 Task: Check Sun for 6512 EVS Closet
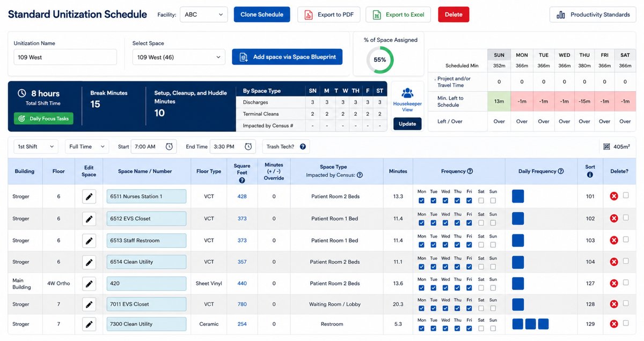[x=493, y=223]
